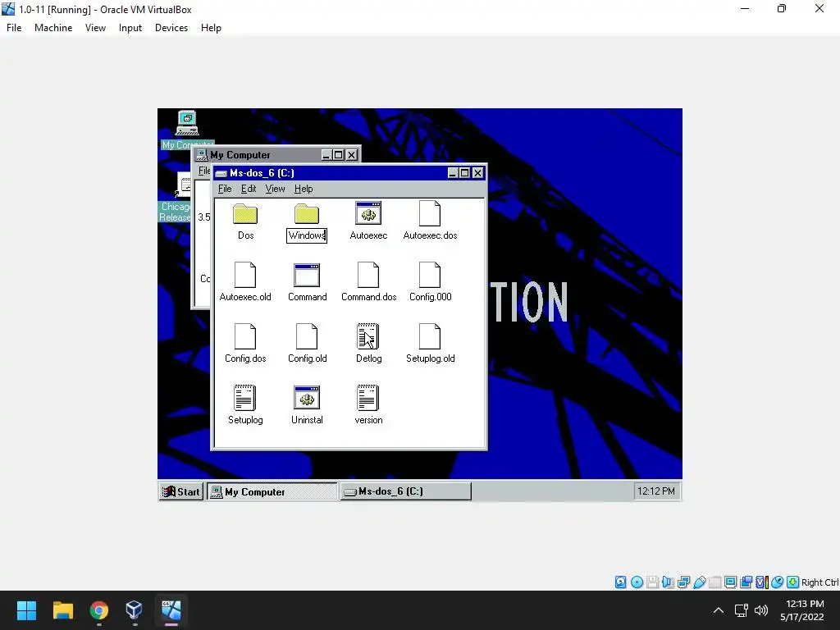
Task: Open the VirtualBox Help menu
Action: (x=211, y=28)
